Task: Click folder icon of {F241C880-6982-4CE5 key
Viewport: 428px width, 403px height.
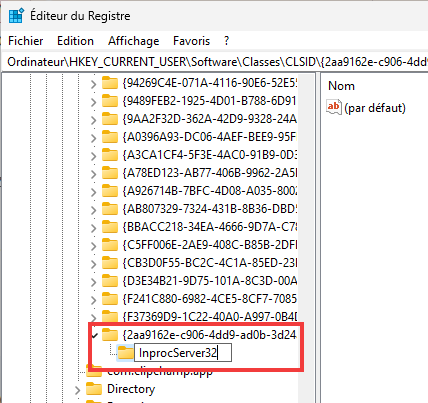Action: 110,299
